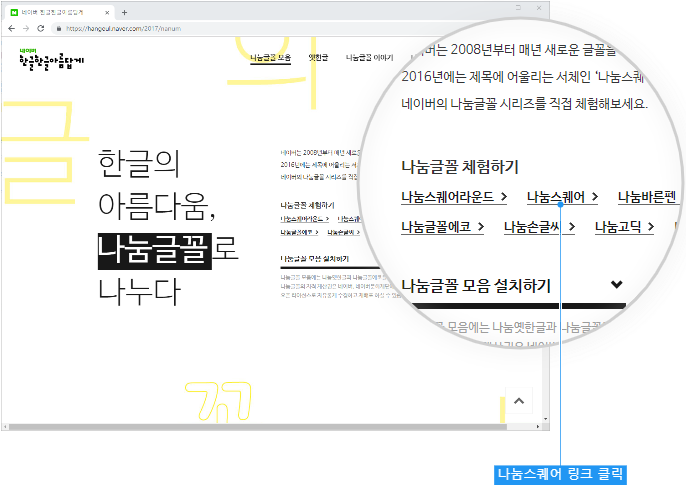Click the horizontal scrollbar right arrow
This screenshot has width=686, height=485.
click(538, 426)
